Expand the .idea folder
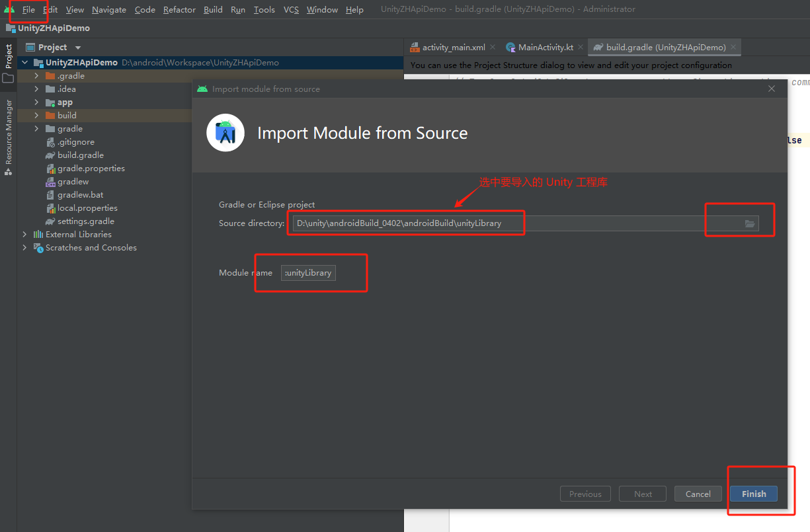 tap(36, 89)
